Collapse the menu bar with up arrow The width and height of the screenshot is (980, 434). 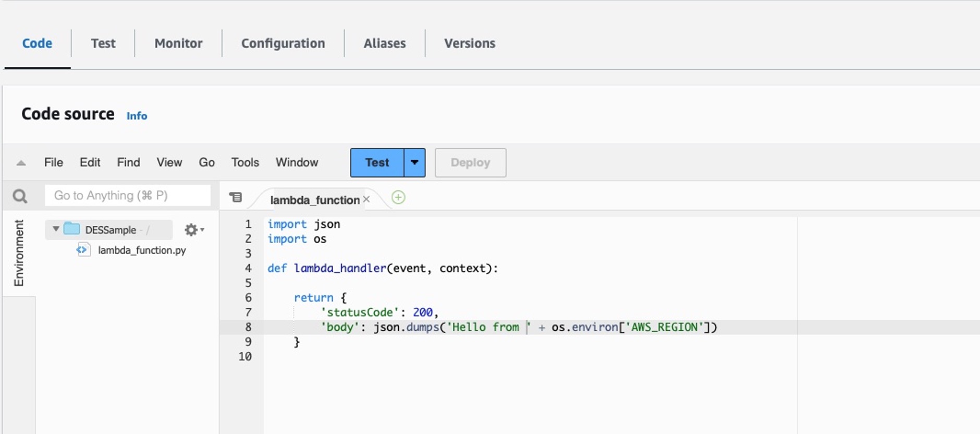tap(21, 163)
